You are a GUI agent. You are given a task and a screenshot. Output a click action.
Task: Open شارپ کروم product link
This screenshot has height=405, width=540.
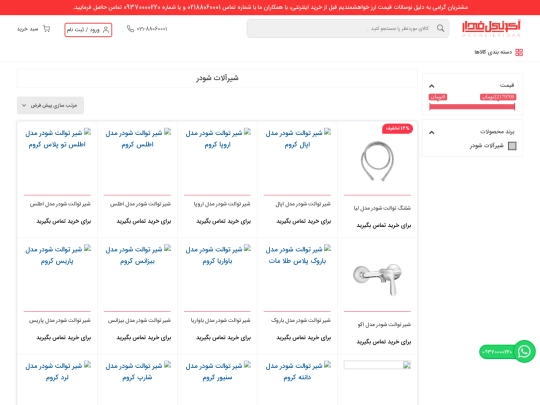(x=137, y=371)
